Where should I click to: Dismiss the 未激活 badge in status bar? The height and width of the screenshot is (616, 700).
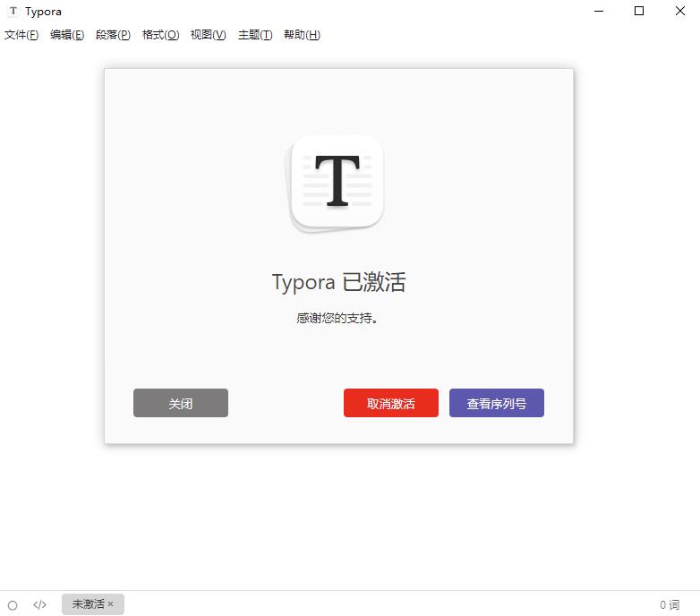(110, 604)
